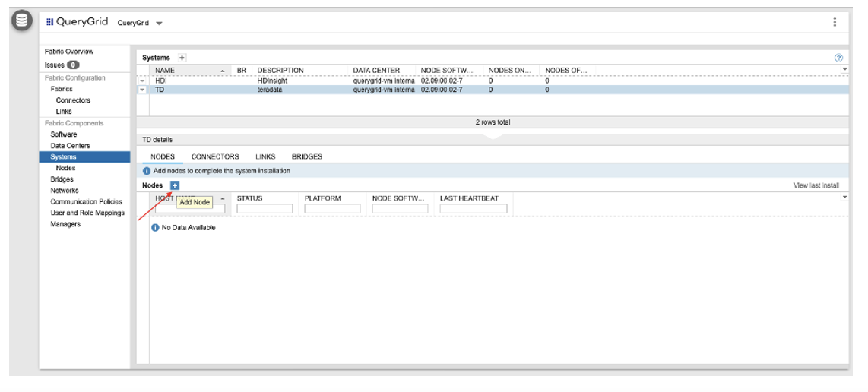
Task: Open Software in the sidebar
Action: coord(64,134)
